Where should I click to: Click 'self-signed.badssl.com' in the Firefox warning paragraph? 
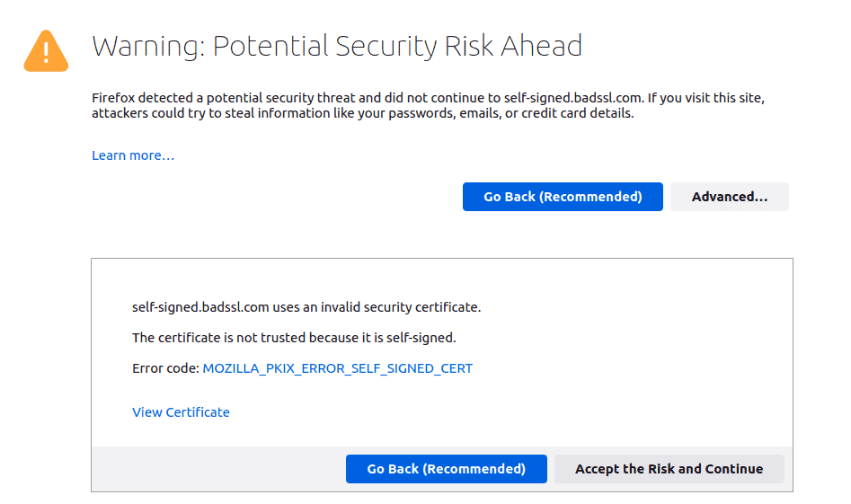tap(573, 98)
